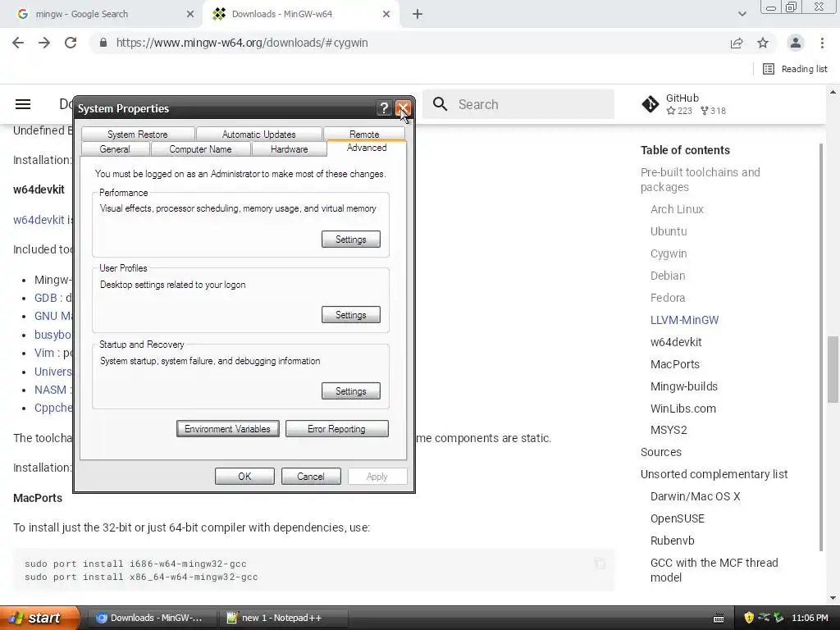Screen dimensions: 840x630
Task: Open Unsorted complementary list section
Action: (x=714, y=474)
